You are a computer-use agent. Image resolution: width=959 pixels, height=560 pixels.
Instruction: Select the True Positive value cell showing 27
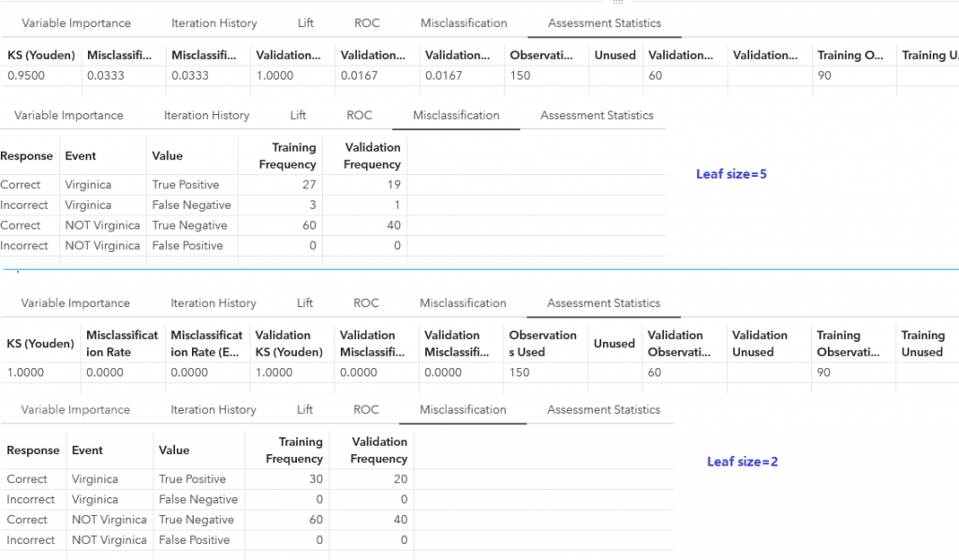coord(307,184)
